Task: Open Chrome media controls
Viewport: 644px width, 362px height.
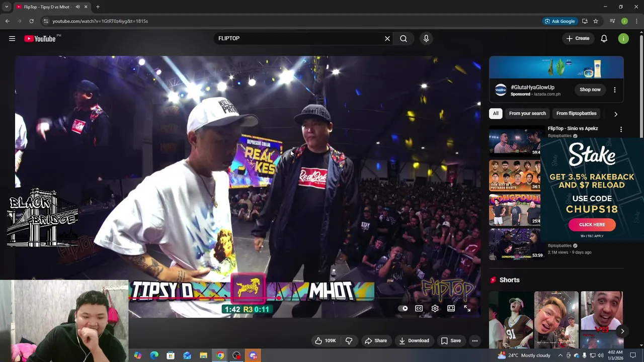Action: 612,21
